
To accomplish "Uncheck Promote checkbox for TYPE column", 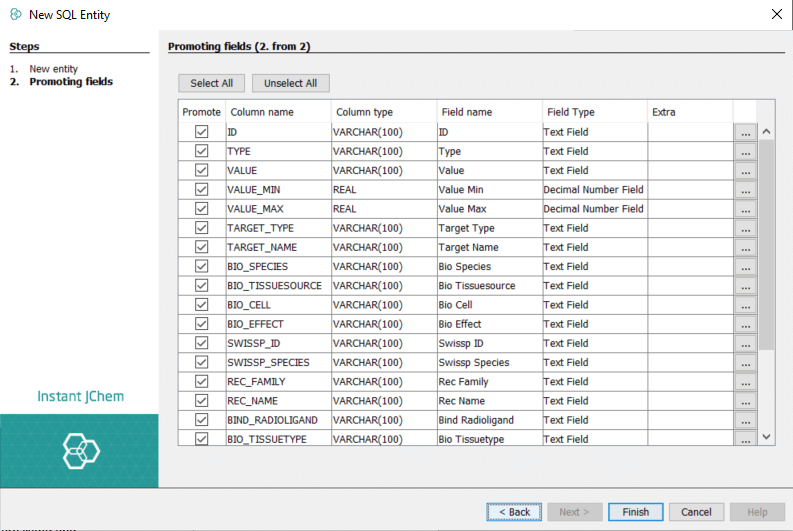I will (201, 151).
